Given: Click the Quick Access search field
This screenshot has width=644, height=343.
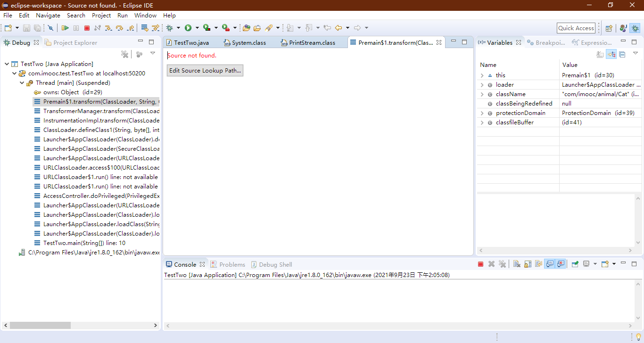Looking at the screenshot, I should tap(576, 28).
